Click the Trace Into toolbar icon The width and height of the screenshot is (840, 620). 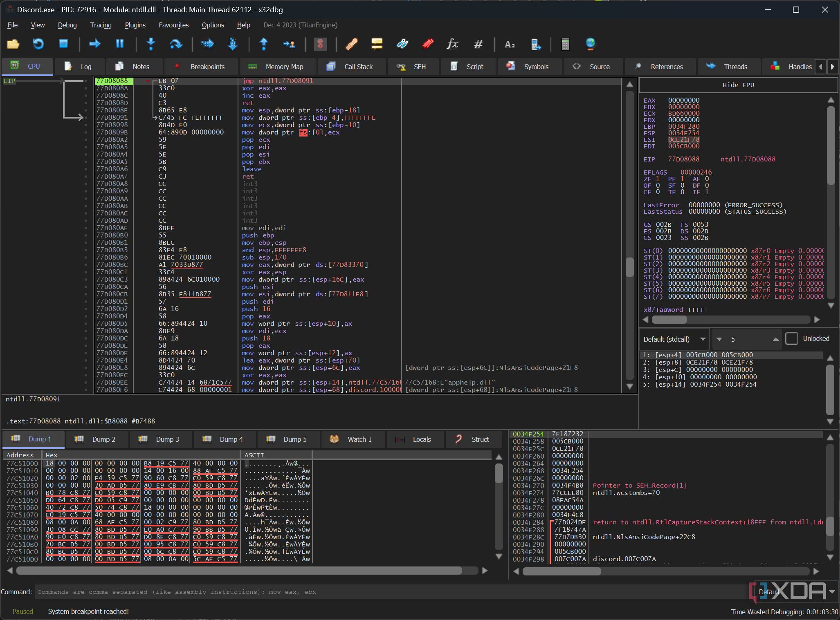(207, 44)
